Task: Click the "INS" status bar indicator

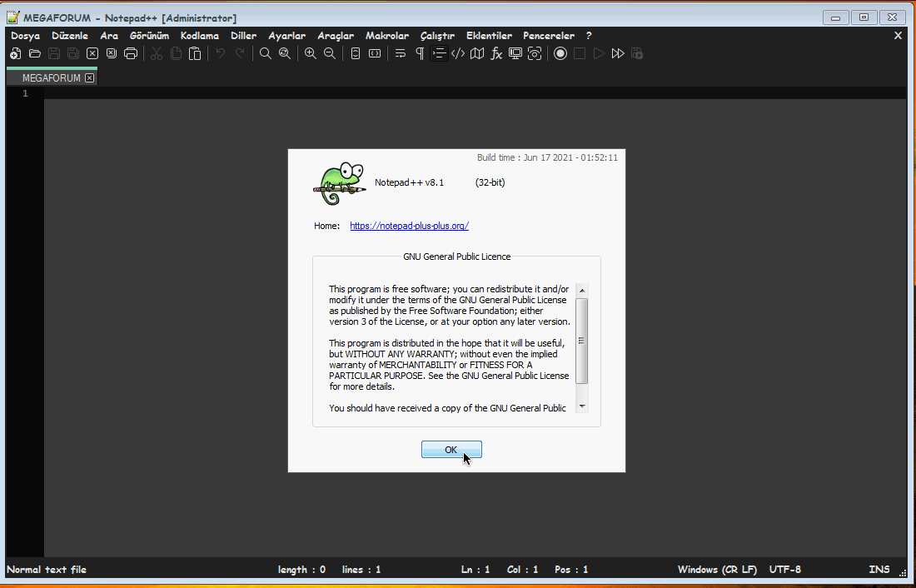Action: (x=879, y=570)
